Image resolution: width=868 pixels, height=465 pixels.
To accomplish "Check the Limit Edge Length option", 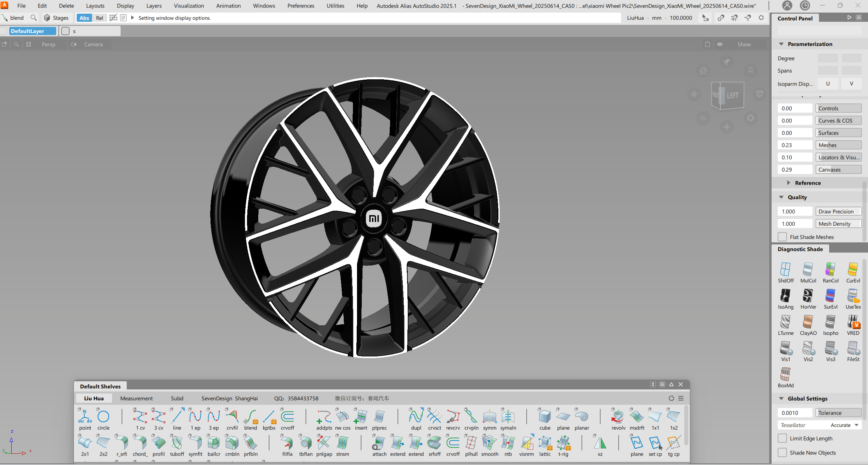I will pos(782,438).
